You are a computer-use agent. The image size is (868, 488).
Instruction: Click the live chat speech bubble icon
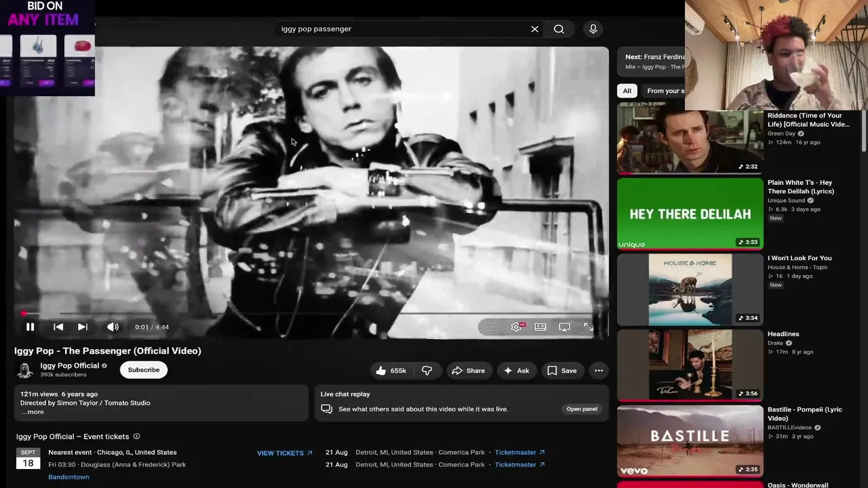click(326, 409)
